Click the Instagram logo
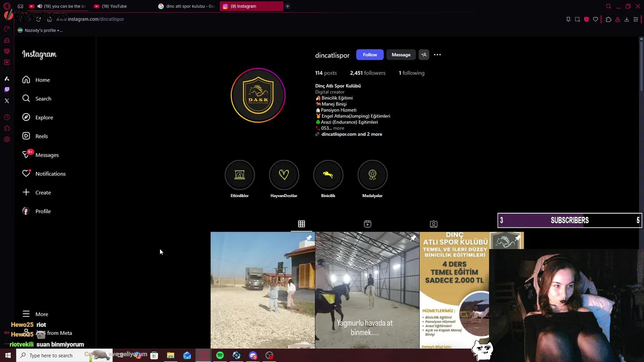The width and height of the screenshot is (644, 362). coord(39,54)
